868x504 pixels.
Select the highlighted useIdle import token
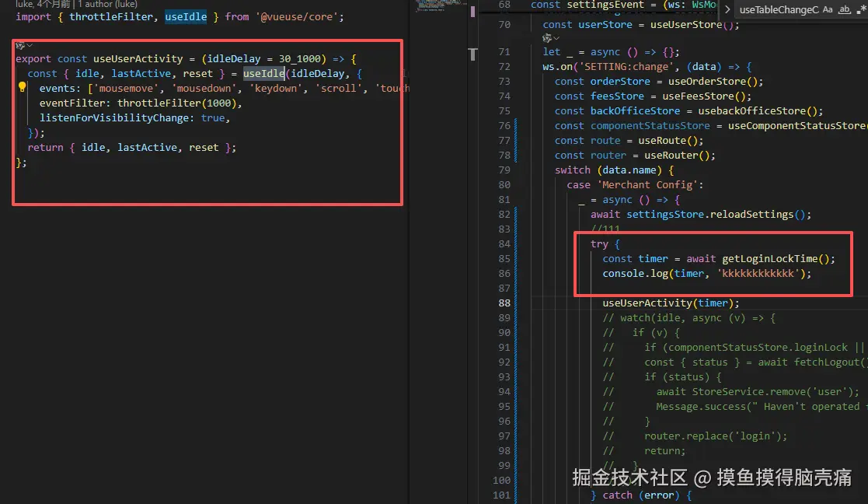186,16
